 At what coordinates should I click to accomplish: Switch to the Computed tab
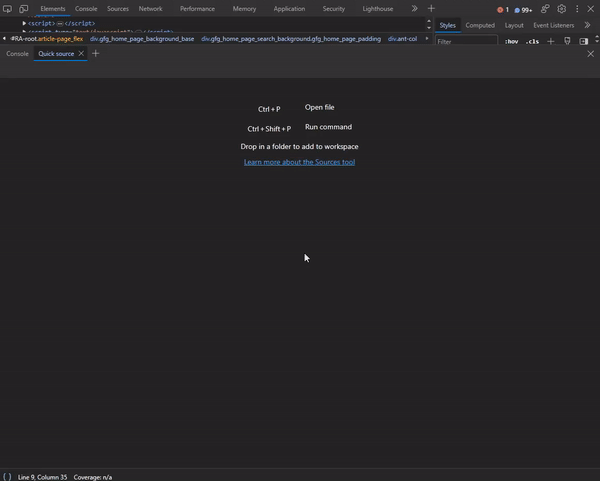coord(480,25)
